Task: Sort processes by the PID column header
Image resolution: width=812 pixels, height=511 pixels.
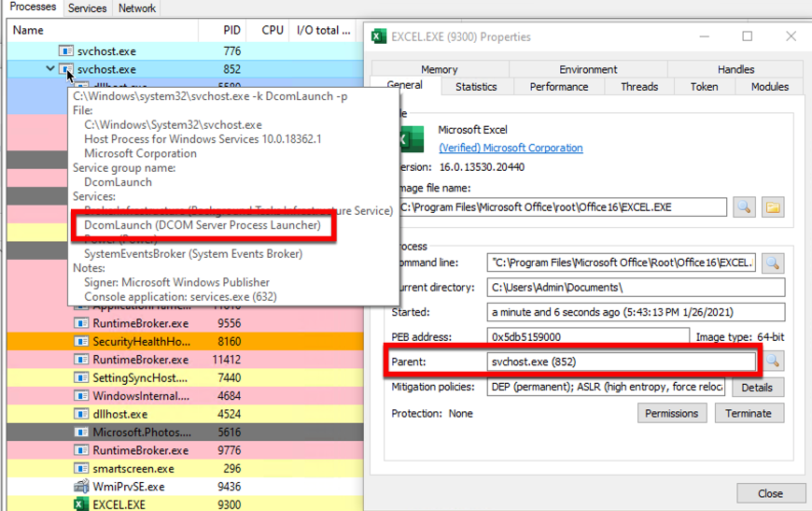Action: click(x=231, y=30)
